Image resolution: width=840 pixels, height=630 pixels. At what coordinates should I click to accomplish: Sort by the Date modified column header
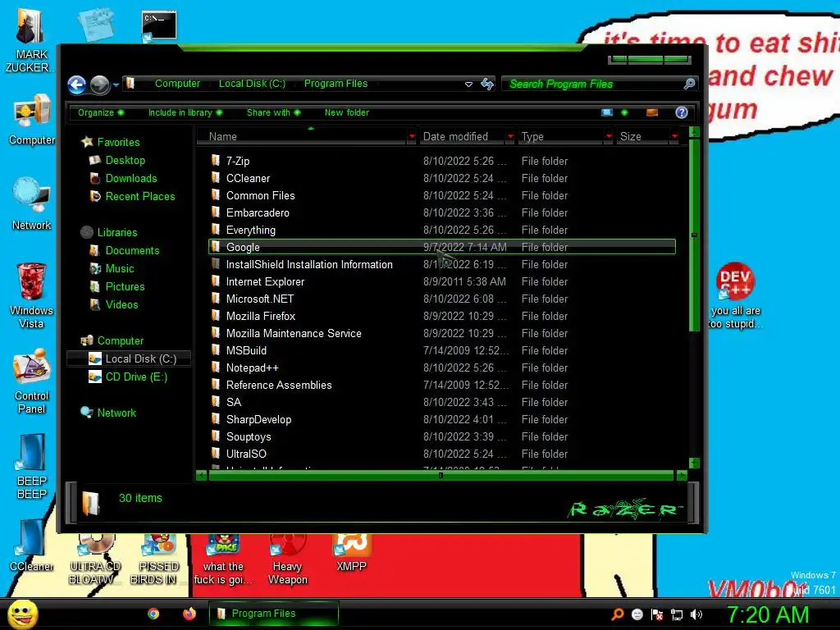(462, 137)
